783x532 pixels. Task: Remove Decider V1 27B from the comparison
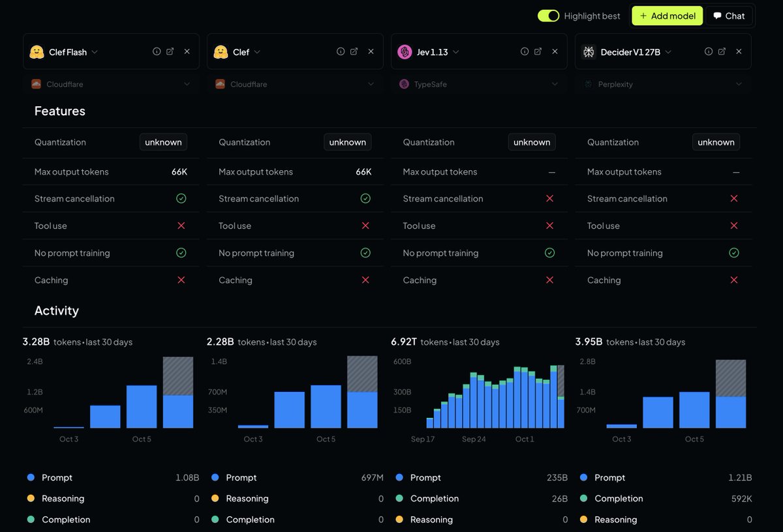739,52
